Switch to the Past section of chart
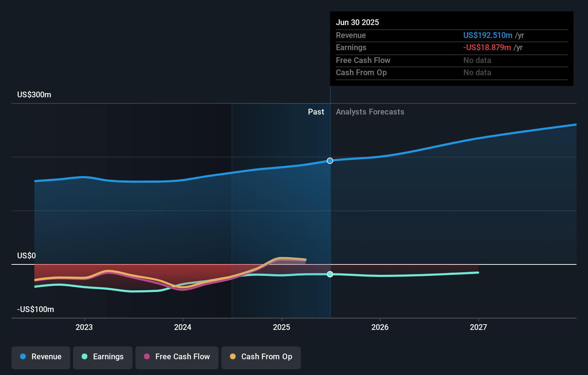Image resolution: width=588 pixels, height=375 pixels. click(x=316, y=112)
